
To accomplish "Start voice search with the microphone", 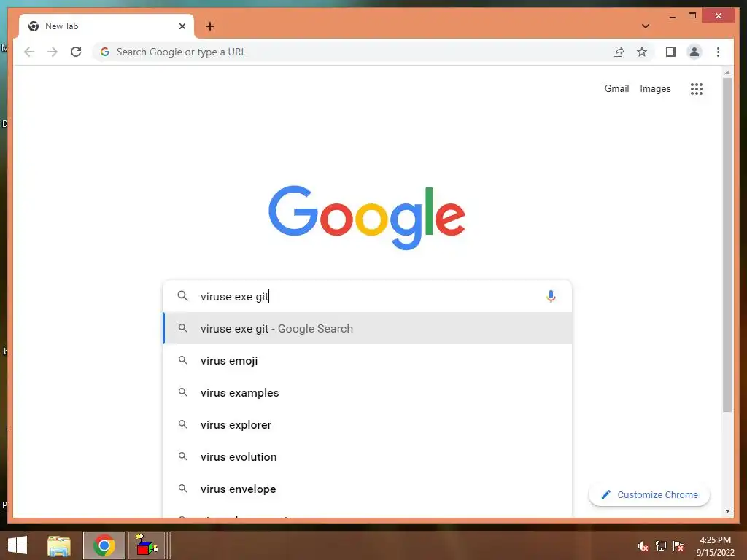I will (551, 296).
